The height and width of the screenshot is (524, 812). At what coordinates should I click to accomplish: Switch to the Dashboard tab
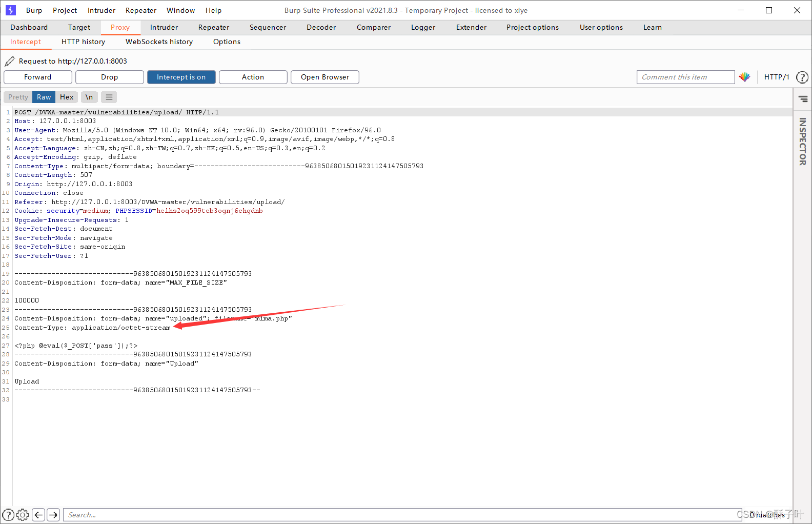[29, 27]
